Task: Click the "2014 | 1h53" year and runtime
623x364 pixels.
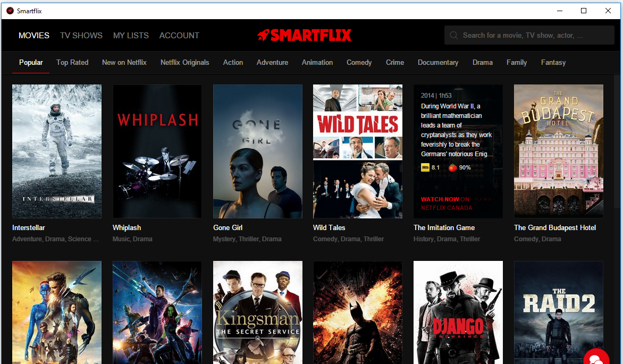Action: [436, 95]
